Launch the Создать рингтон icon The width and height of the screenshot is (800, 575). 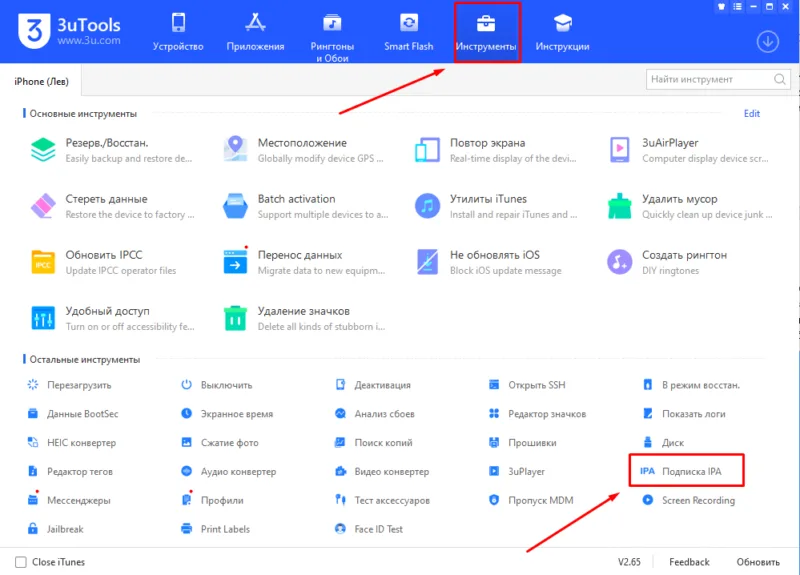[x=619, y=262]
